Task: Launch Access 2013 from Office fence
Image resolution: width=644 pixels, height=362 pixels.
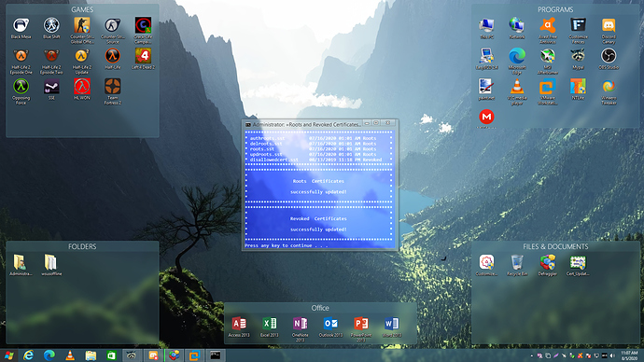Action: point(239,327)
